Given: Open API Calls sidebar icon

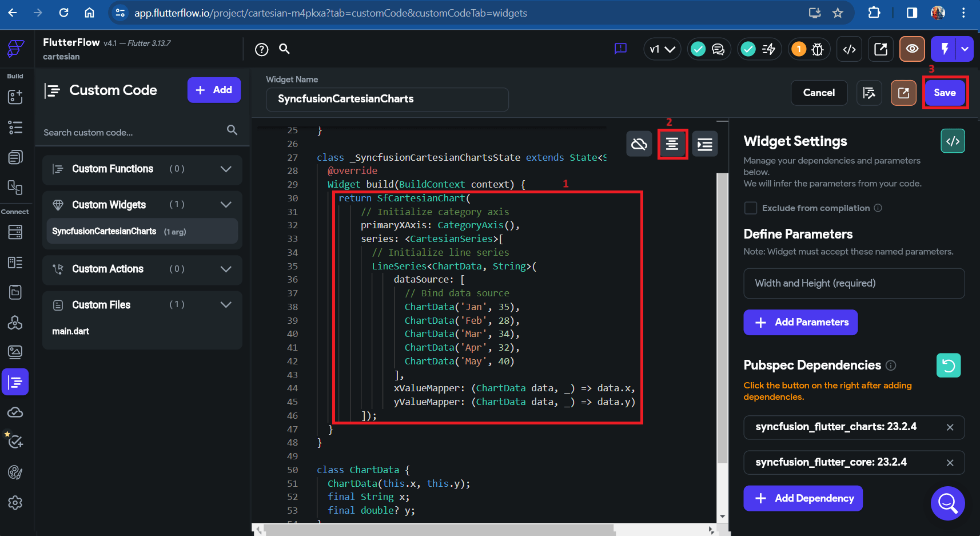Looking at the screenshot, I should click(15, 323).
